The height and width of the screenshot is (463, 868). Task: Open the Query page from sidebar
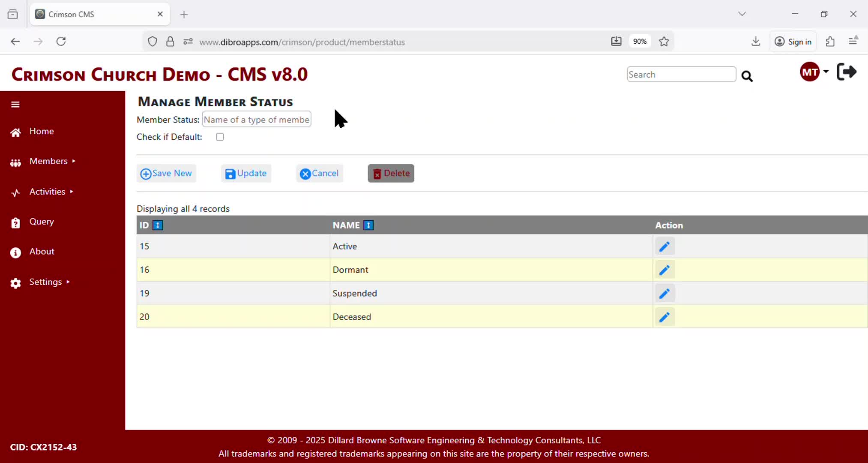click(x=42, y=222)
